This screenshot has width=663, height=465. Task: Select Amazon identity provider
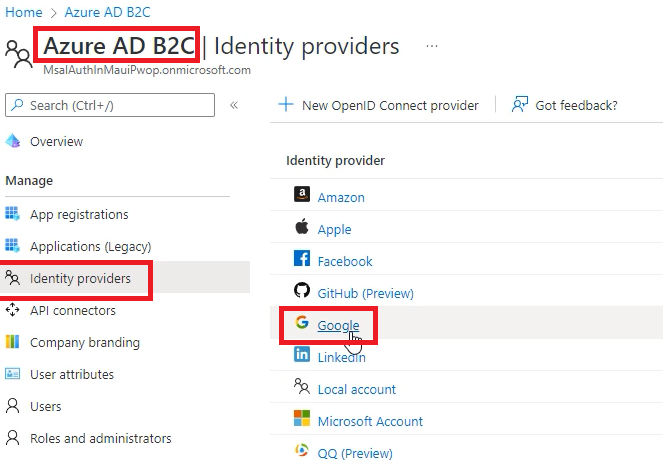[x=341, y=197]
